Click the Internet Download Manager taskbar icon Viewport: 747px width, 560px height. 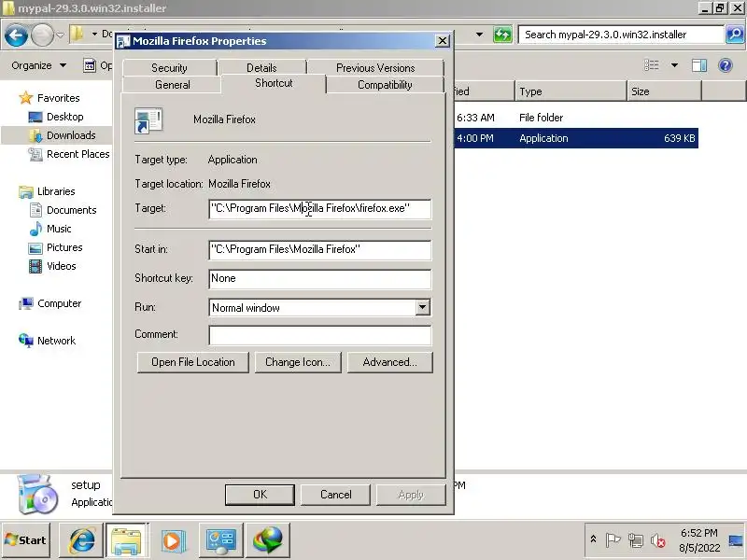coord(267,540)
